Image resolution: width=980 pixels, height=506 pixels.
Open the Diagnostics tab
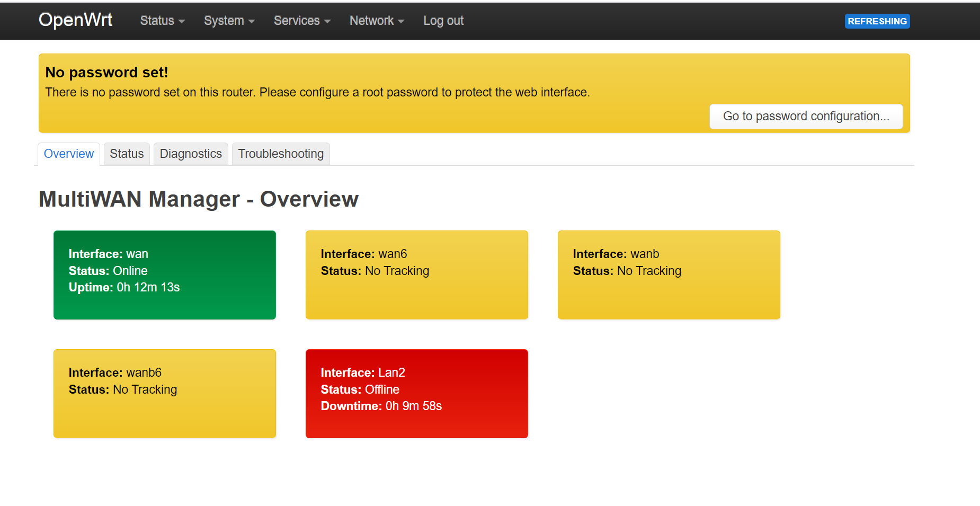tap(191, 154)
